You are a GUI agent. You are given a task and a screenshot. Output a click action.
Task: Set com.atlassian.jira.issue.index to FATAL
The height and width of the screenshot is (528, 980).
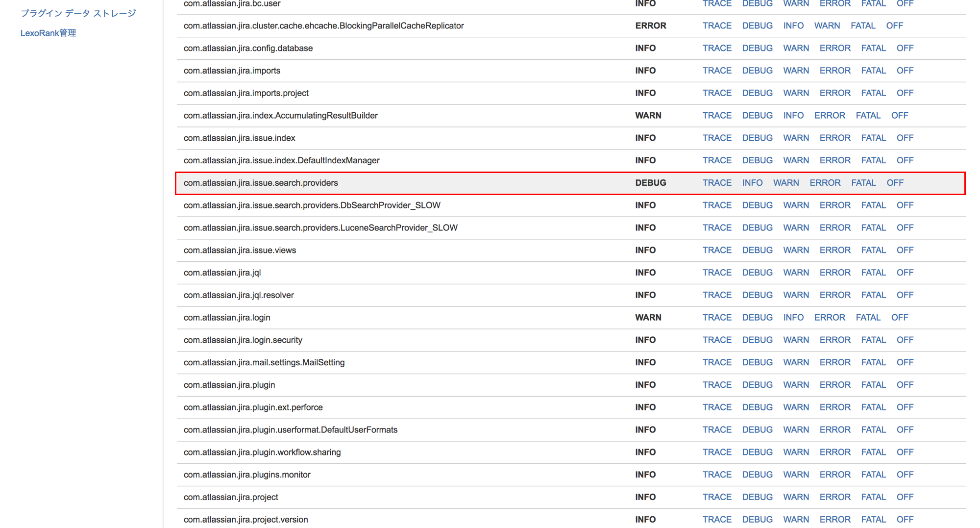(x=873, y=138)
